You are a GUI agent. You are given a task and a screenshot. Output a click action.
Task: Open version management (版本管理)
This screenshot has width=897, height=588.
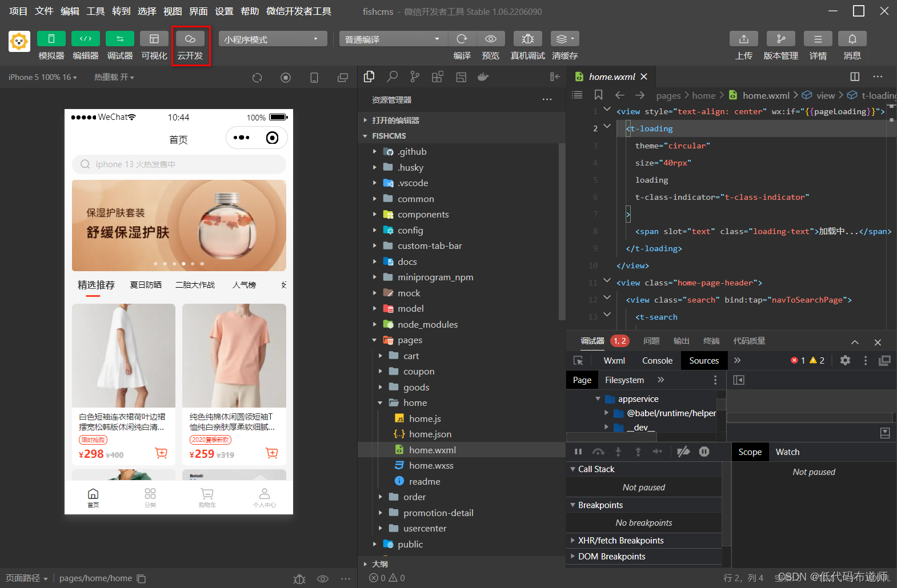pyautogui.click(x=781, y=39)
